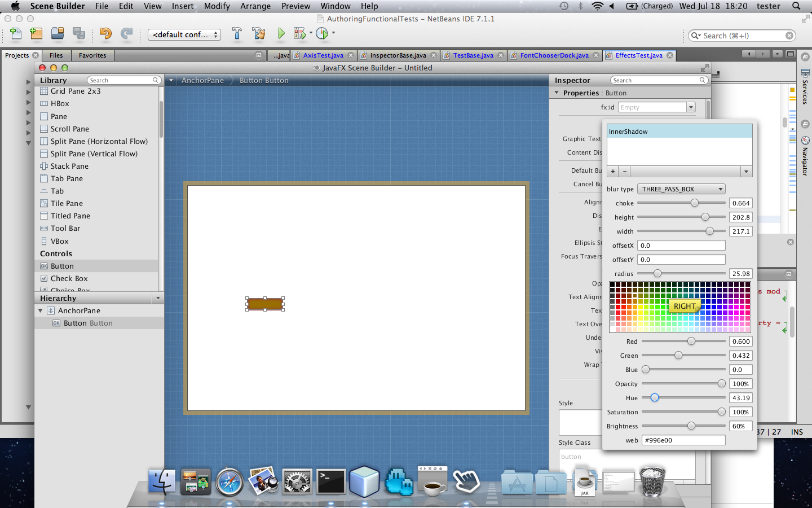Click the Clean and Build icon
The width and height of the screenshot is (812, 508).
point(259,34)
